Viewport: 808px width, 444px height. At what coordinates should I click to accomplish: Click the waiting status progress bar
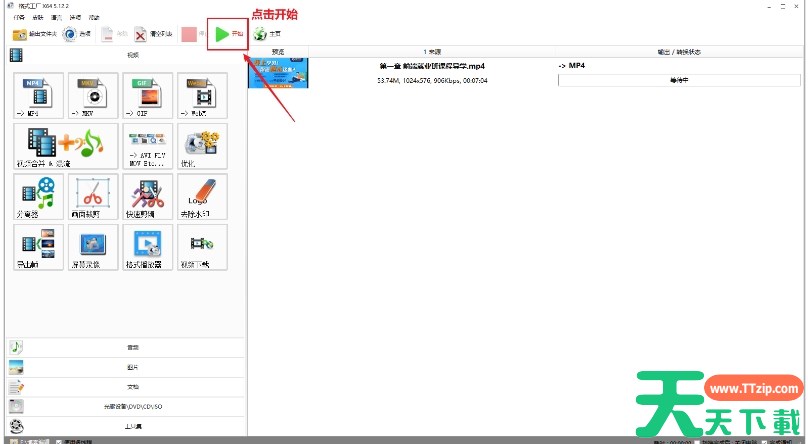click(679, 80)
